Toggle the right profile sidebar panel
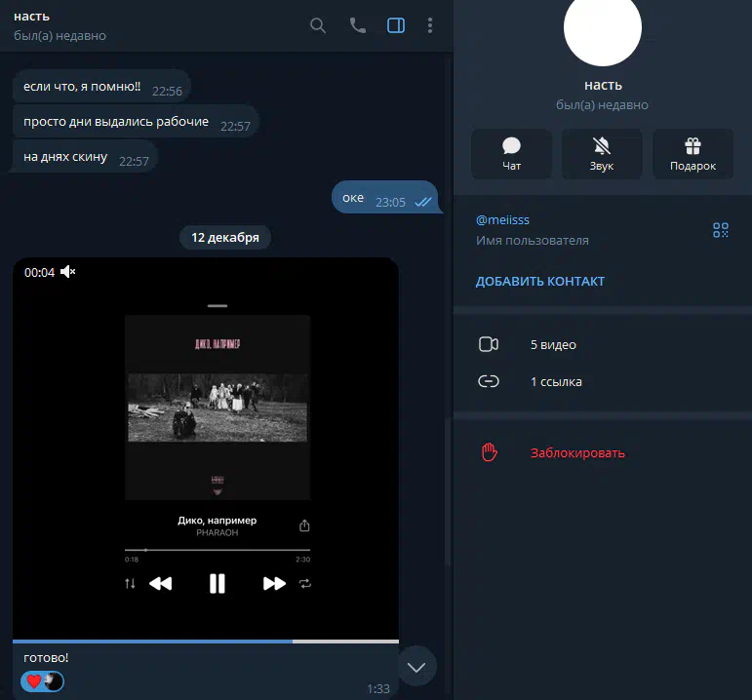Screen dimensions: 752x700 pyautogui.click(x=396, y=26)
